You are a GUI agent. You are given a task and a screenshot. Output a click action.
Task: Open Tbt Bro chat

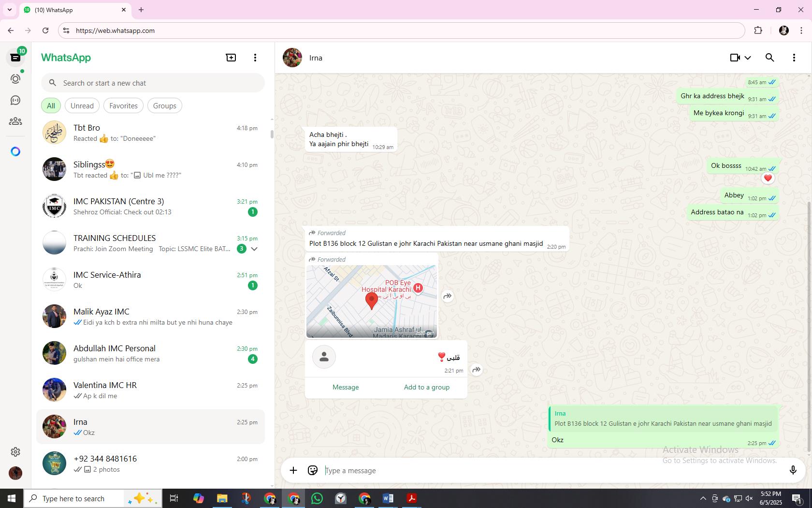[150, 133]
